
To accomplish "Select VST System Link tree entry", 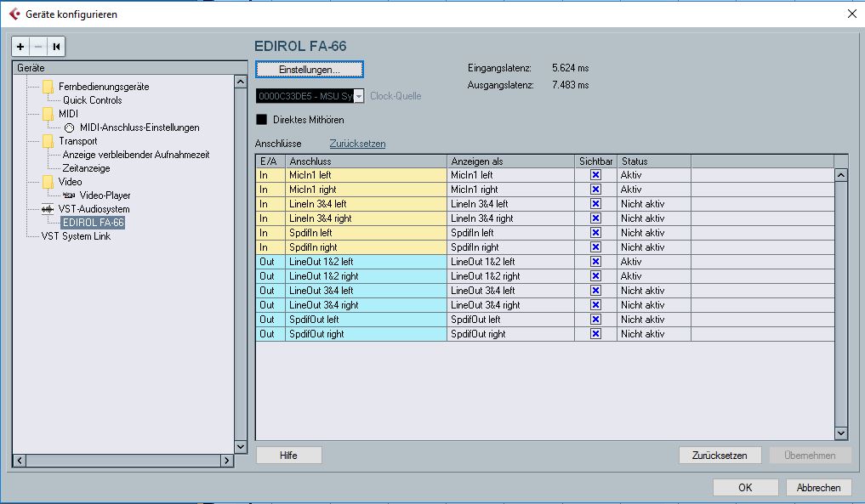I will (x=76, y=236).
